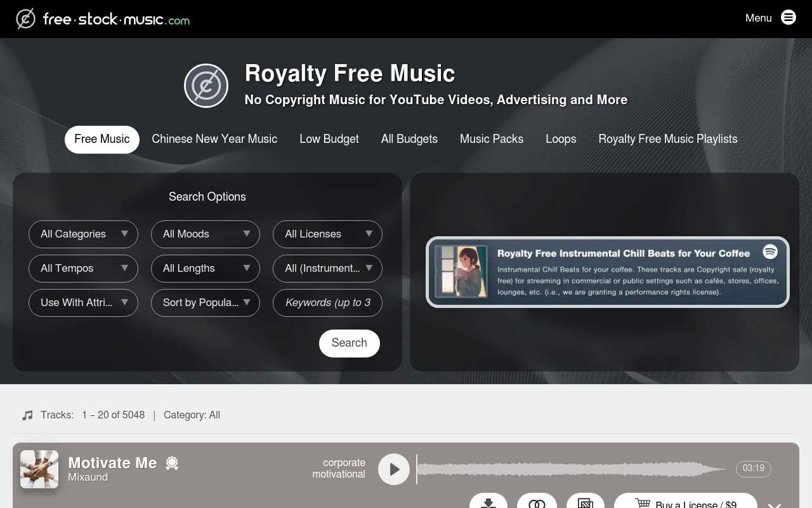Switch to the Music Packs tab
The width and height of the screenshot is (812, 508).
coord(492,139)
